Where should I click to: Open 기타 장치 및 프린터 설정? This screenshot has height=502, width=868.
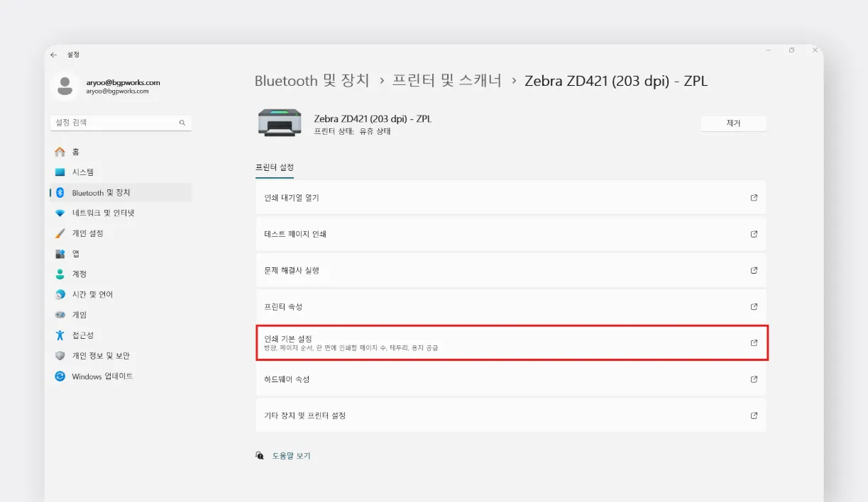(x=511, y=415)
